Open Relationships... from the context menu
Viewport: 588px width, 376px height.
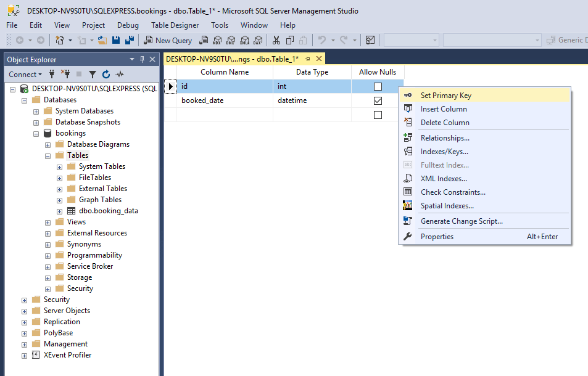pos(484,138)
